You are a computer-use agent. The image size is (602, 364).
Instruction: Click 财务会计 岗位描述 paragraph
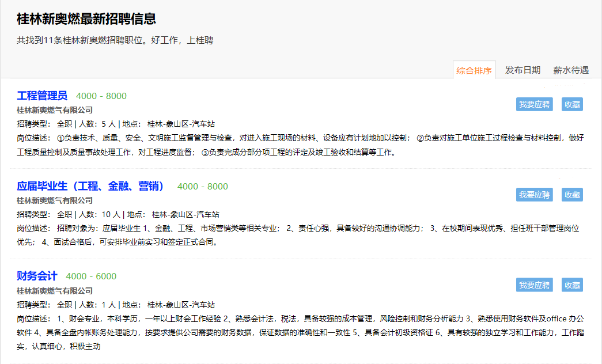300,332
